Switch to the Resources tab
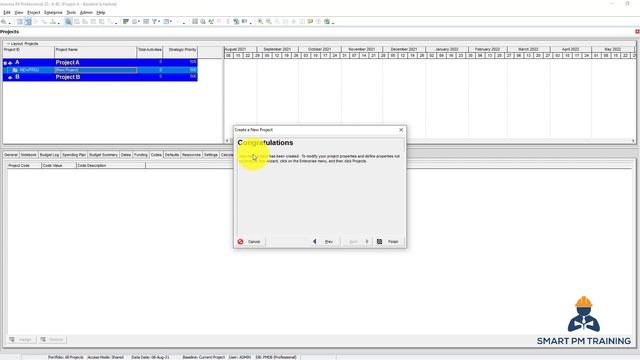 tap(191, 155)
